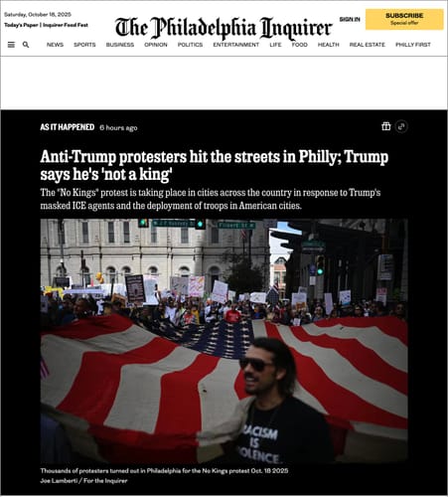
Task: Click the expand image icon
Action: tap(401, 126)
